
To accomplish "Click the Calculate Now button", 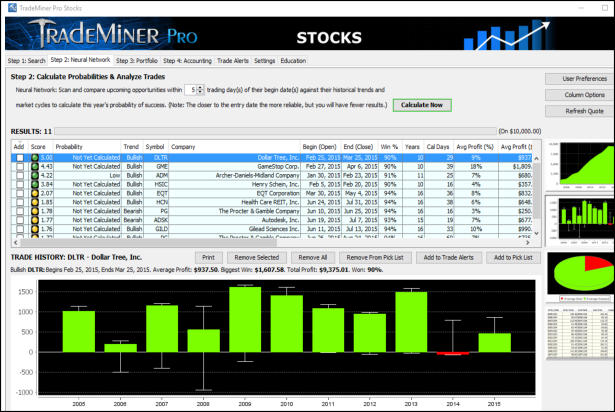I will [x=422, y=105].
